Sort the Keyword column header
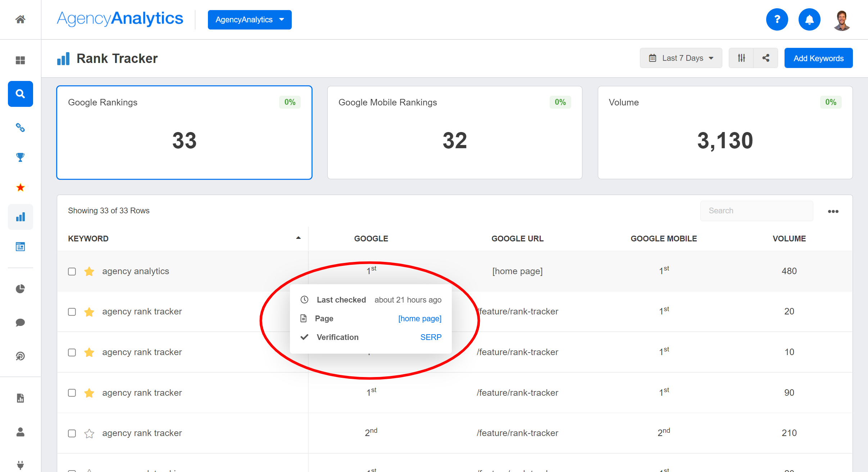This screenshot has height=472, width=868. click(88, 238)
